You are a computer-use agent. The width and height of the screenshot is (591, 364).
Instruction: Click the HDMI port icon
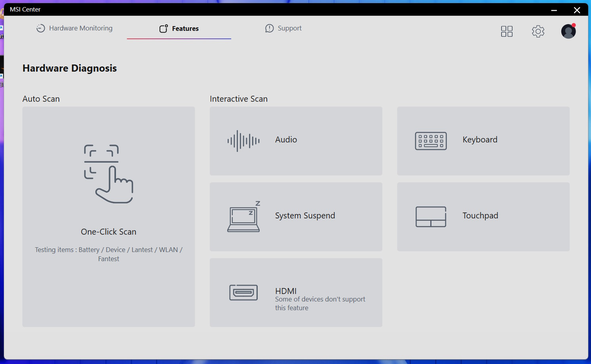point(243,293)
